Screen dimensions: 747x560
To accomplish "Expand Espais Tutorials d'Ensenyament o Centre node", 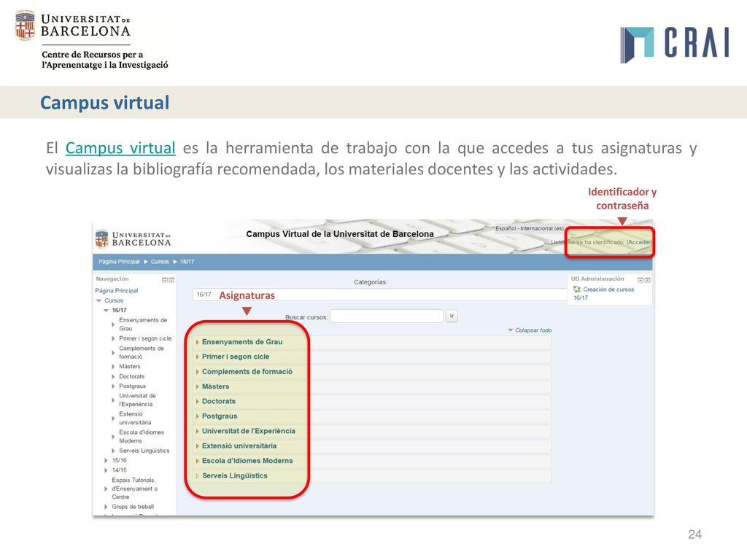I will coord(106,489).
